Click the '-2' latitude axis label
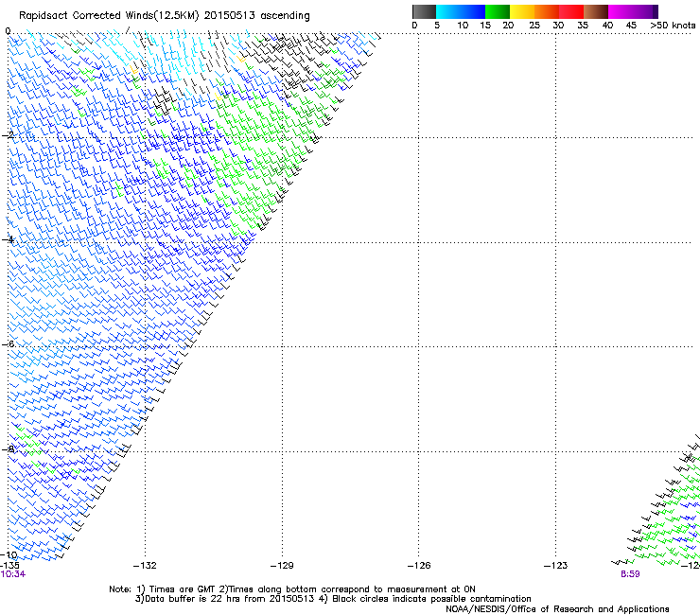This screenshot has width=700, height=615. tap(8, 135)
